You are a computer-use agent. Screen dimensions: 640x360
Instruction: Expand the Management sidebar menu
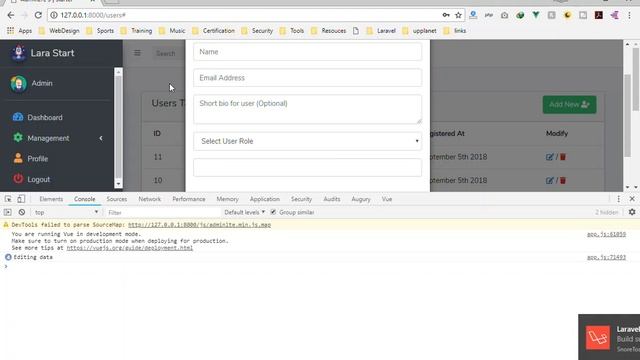[x=57, y=138]
